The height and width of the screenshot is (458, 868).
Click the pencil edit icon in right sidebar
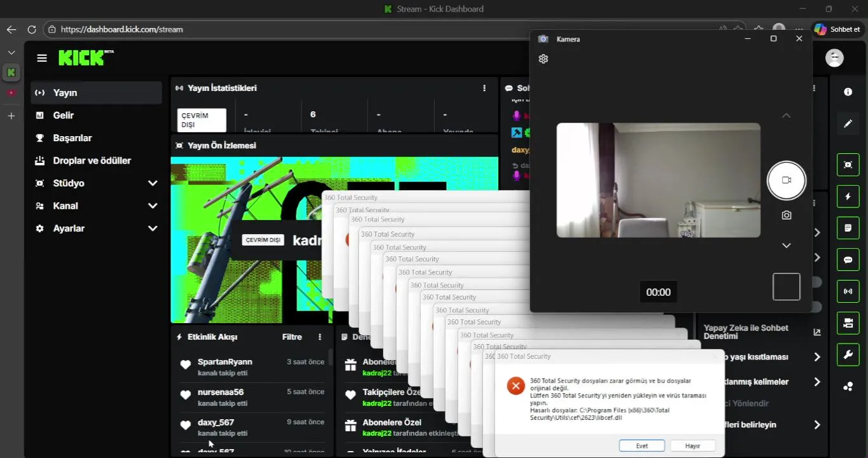pos(848,123)
